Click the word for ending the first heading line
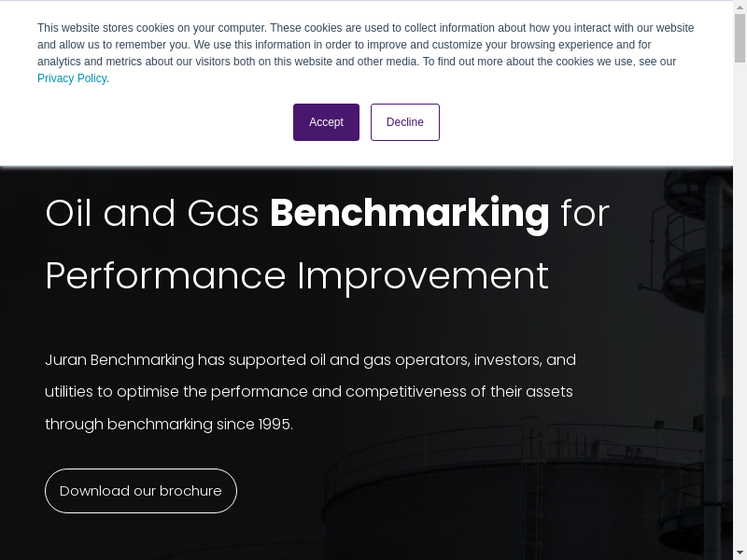Image resolution: width=747 pixels, height=560 pixels. [585, 214]
